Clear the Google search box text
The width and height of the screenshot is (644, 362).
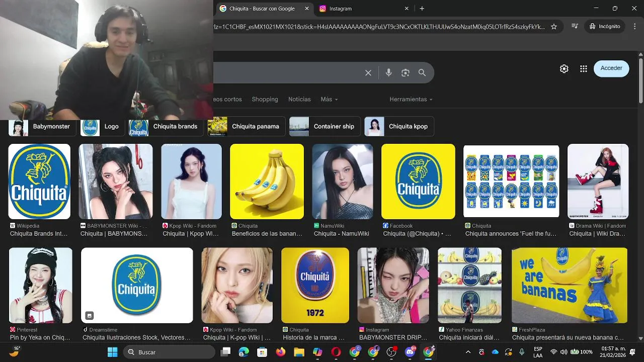tap(368, 73)
